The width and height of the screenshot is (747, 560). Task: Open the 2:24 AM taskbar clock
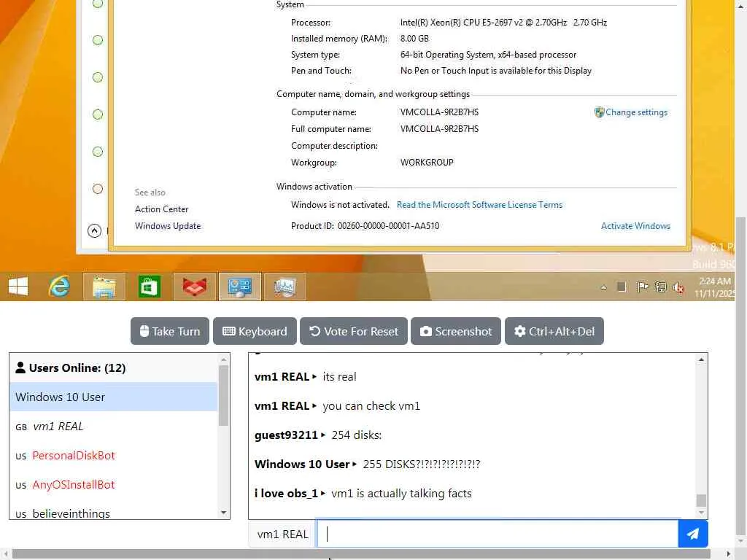(715, 287)
